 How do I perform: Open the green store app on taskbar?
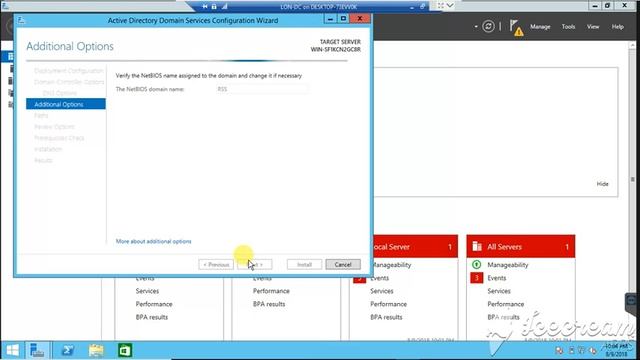coord(124,350)
